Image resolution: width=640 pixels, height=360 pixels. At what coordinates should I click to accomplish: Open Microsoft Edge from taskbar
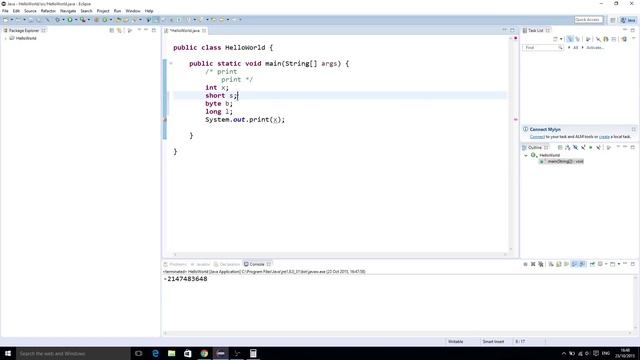155,353
